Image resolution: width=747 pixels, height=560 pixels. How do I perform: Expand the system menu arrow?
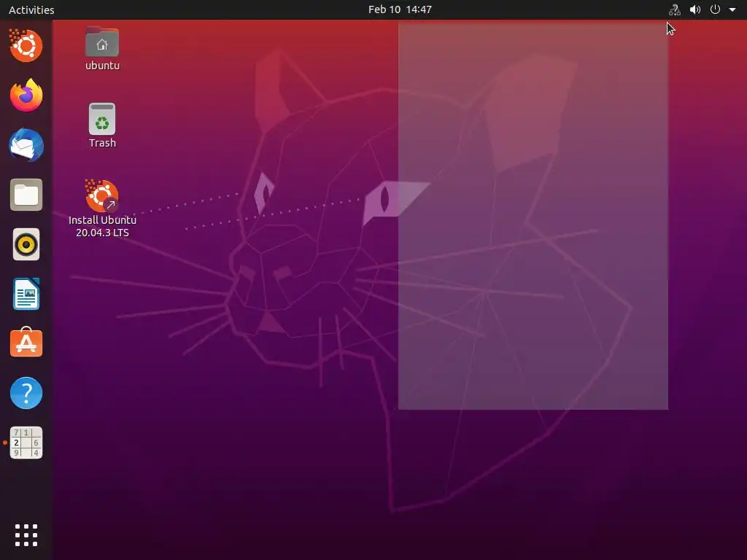[x=732, y=9]
